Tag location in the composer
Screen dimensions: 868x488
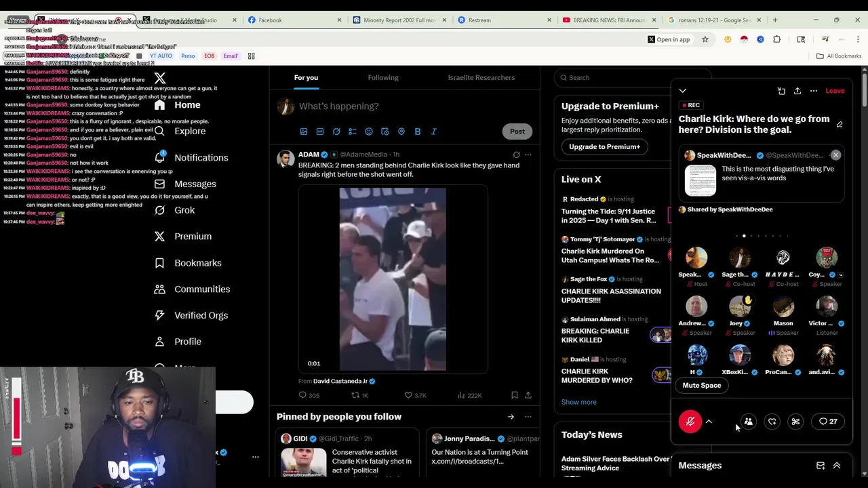[x=401, y=131]
